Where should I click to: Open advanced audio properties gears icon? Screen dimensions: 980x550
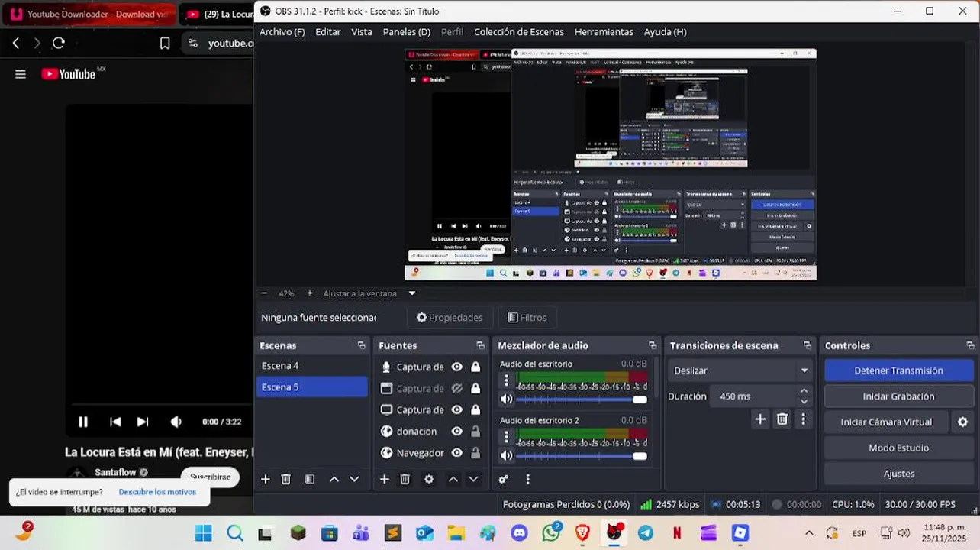503,479
